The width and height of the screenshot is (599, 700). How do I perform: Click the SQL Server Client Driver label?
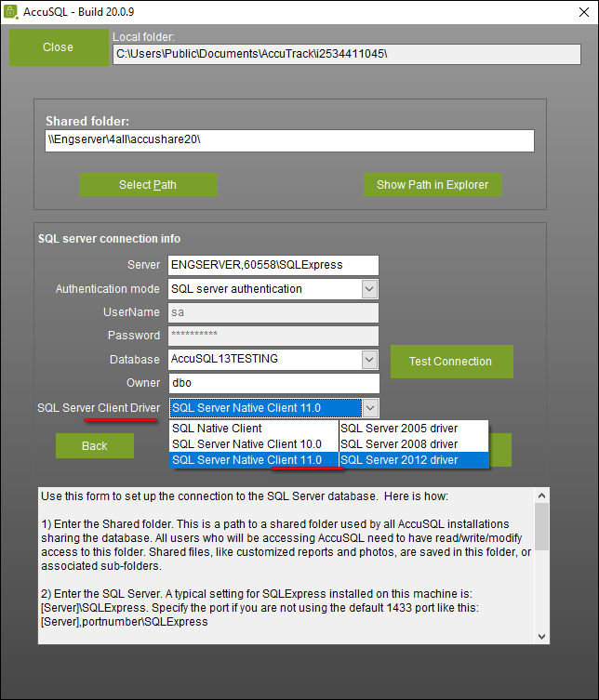(x=99, y=407)
